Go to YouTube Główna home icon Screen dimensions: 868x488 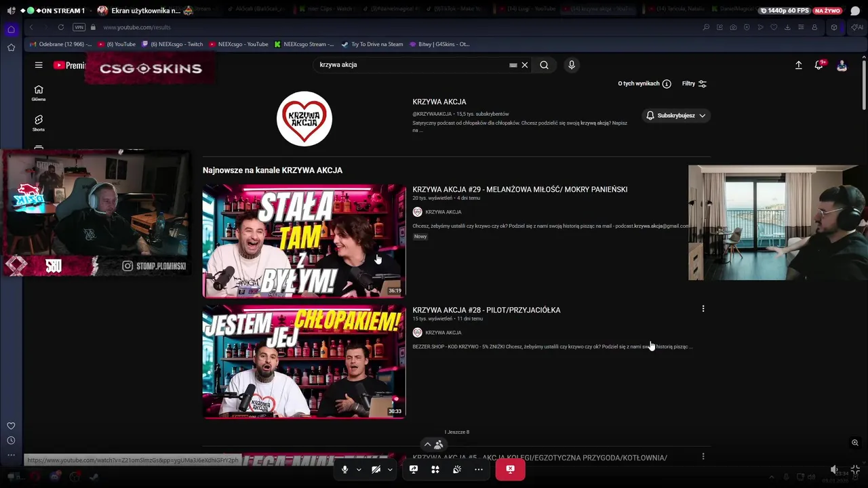point(39,93)
